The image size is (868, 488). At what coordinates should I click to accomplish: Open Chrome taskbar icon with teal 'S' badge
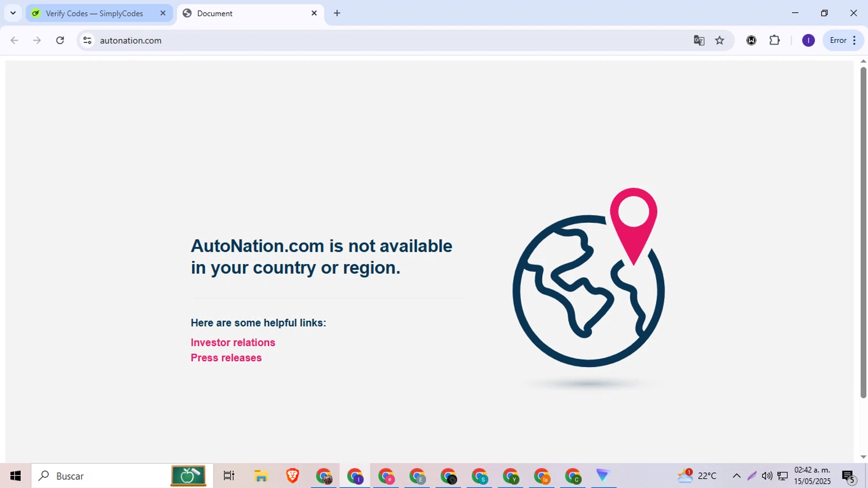(x=480, y=476)
